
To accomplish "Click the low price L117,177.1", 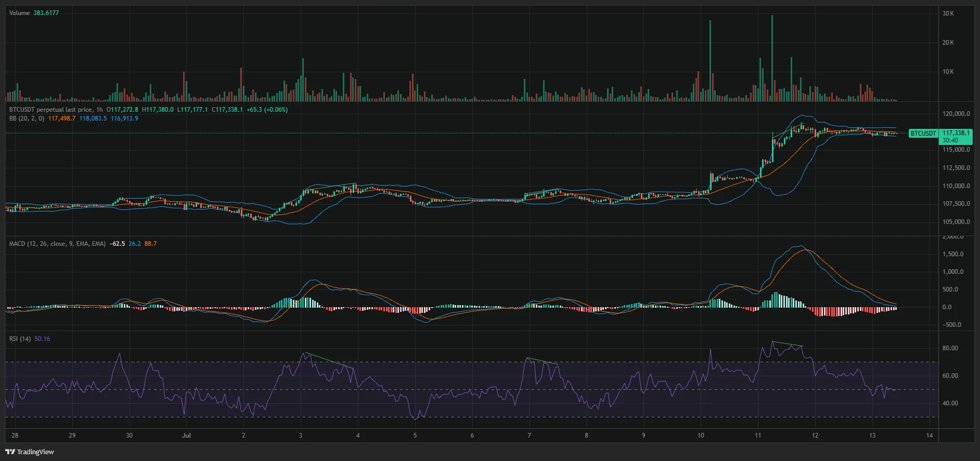I will (192, 110).
